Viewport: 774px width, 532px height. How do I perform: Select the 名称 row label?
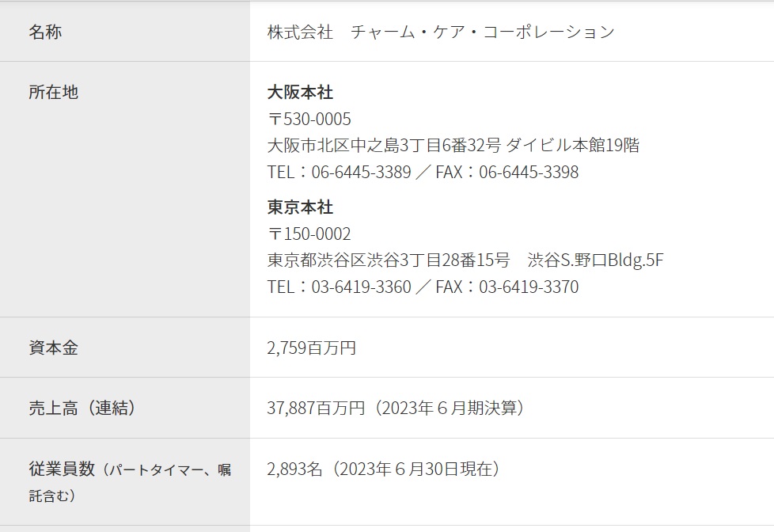(45, 32)
